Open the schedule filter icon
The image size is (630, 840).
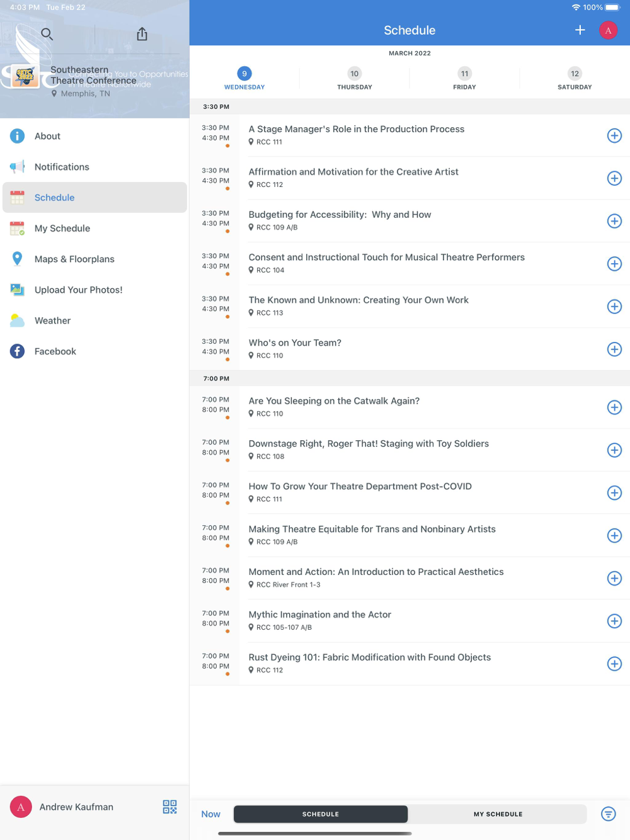(x=608, y=814)
